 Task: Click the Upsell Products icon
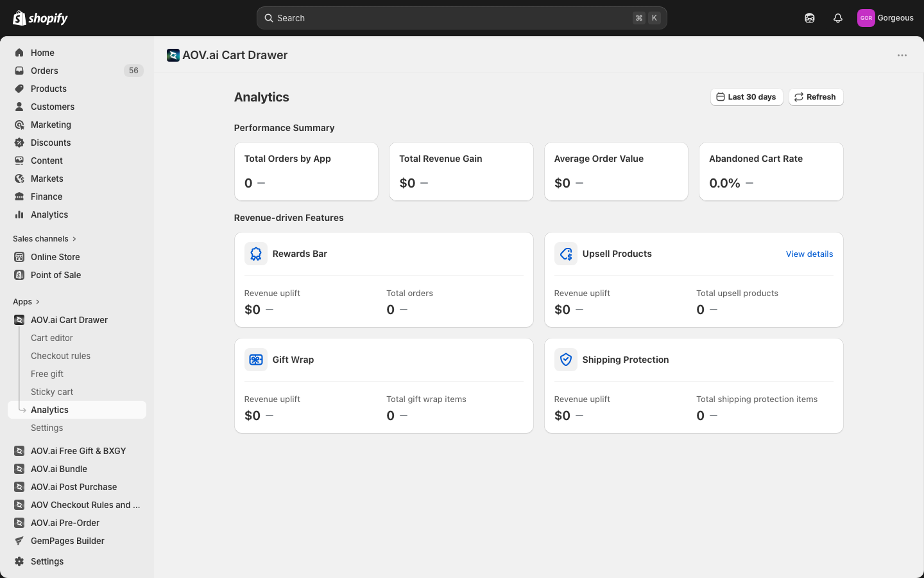(566, 254)
